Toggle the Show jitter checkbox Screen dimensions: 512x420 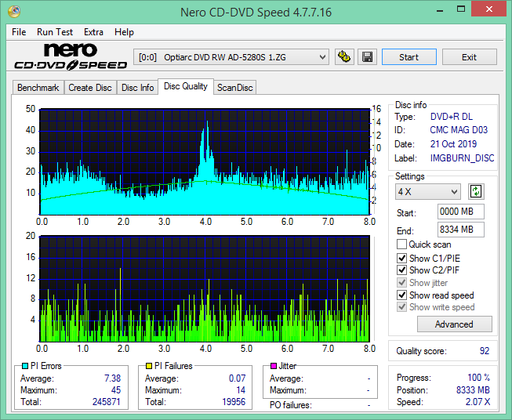pos(401,283)
